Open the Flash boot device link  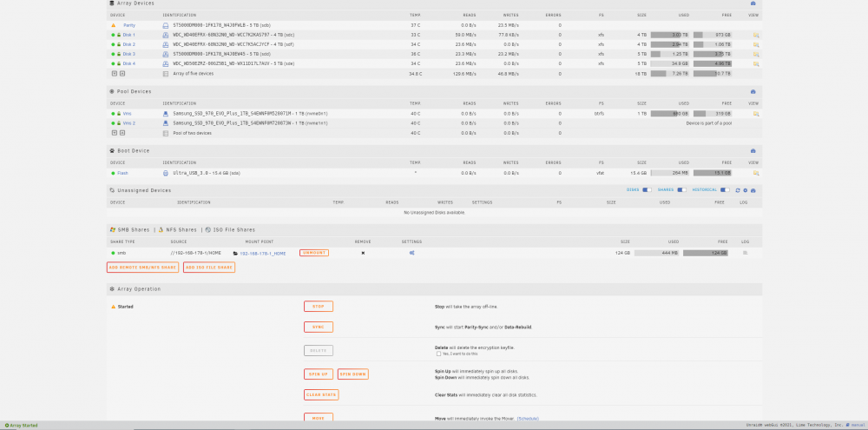pyautogui.click(x=122, y=173)
